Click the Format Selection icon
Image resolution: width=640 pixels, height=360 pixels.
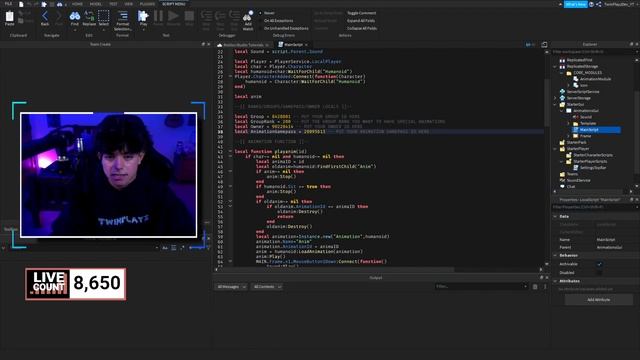coord(122,16)
